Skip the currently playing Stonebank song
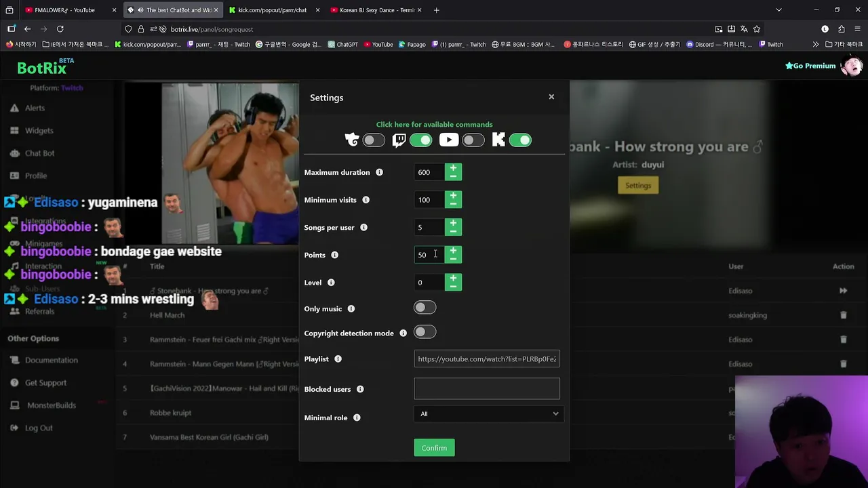The image size is (868, 488). (843, 291)
